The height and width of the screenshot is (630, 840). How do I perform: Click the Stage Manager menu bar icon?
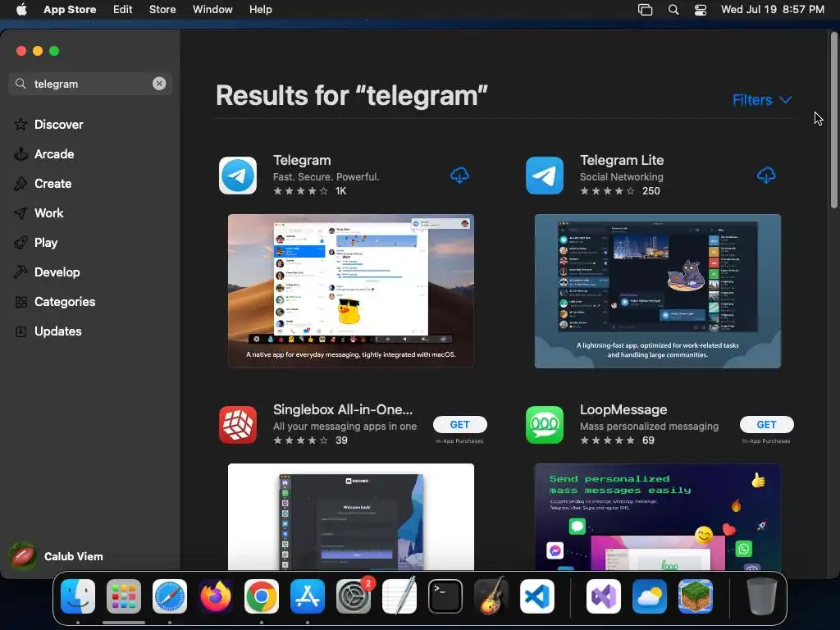coord(646,10)
